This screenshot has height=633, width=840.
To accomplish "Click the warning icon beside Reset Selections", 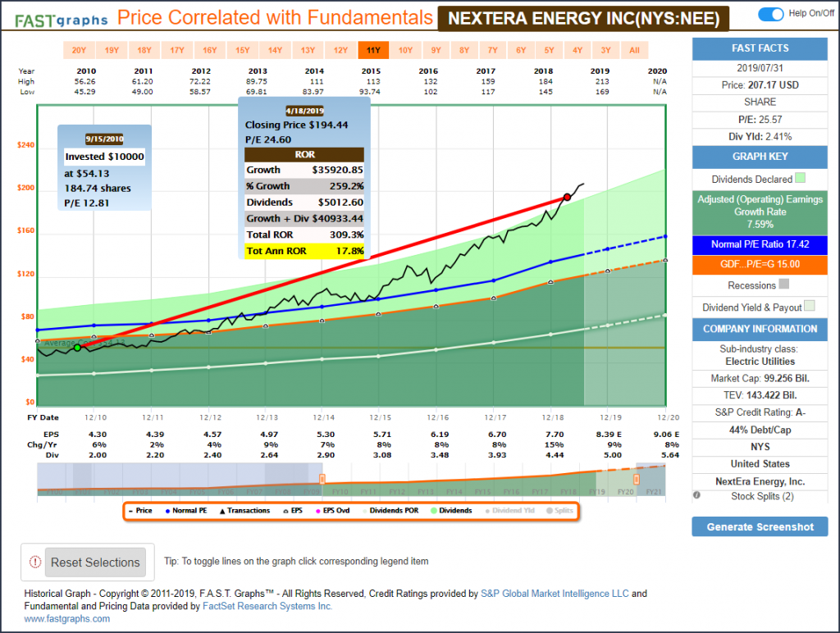I will tap(34, 562).
